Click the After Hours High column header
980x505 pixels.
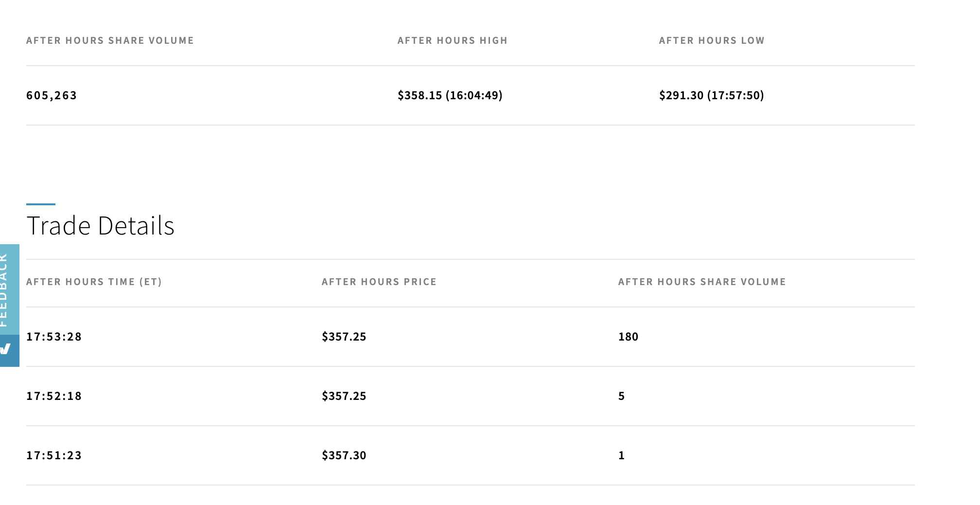(452, 41)
